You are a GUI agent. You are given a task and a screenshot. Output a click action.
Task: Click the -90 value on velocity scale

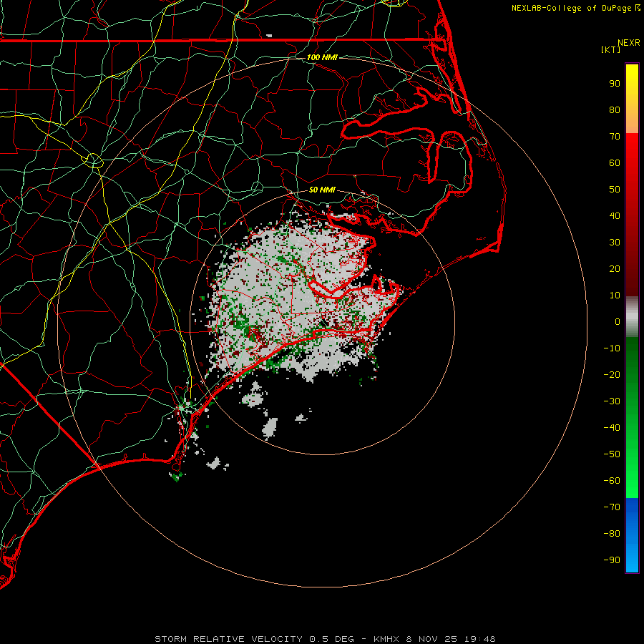(x=612, y=560)
